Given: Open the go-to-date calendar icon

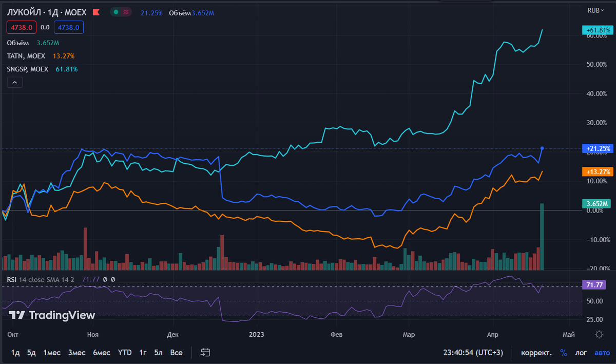Looking at the screenshot, I should click(x=205, y=353).
